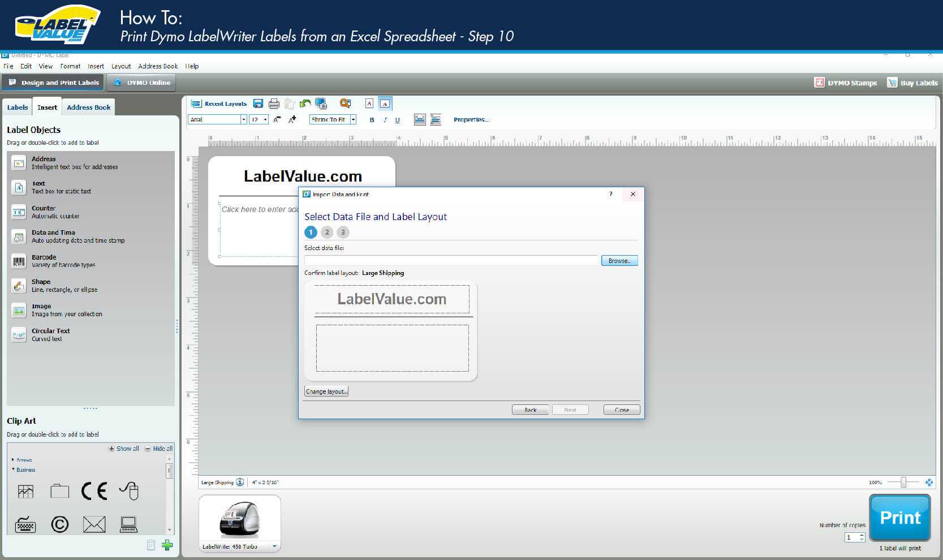Click the Select data file input field

(450, 260)
